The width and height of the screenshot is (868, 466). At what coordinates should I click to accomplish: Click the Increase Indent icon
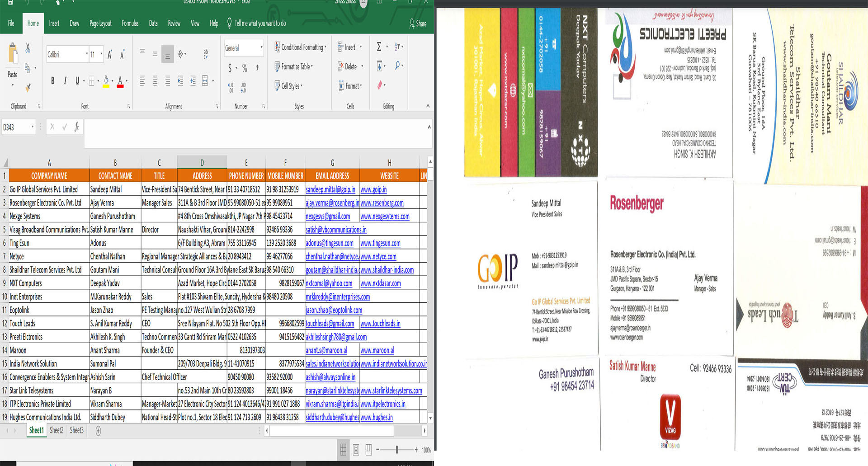pos(193,81)
